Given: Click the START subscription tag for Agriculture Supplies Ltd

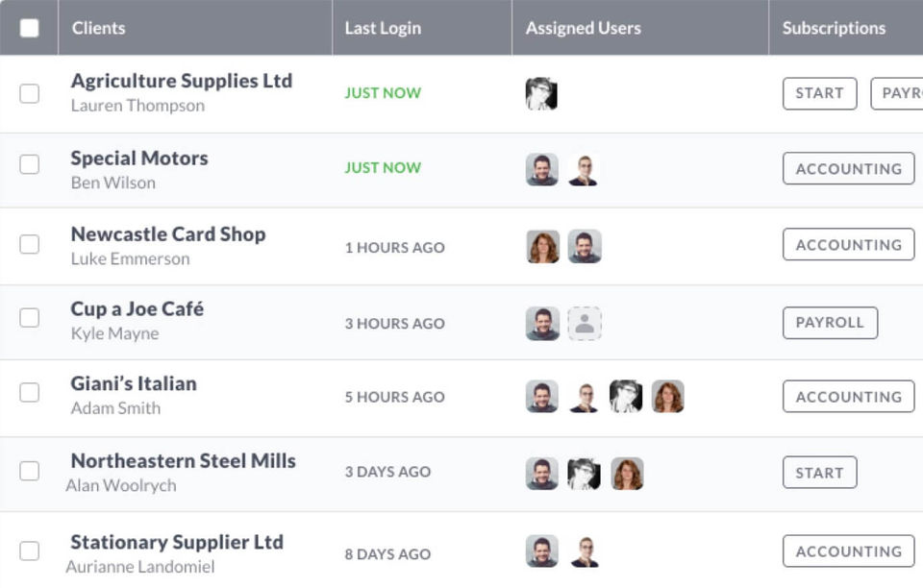Looking at the screenshot, I should coord(819,93).
